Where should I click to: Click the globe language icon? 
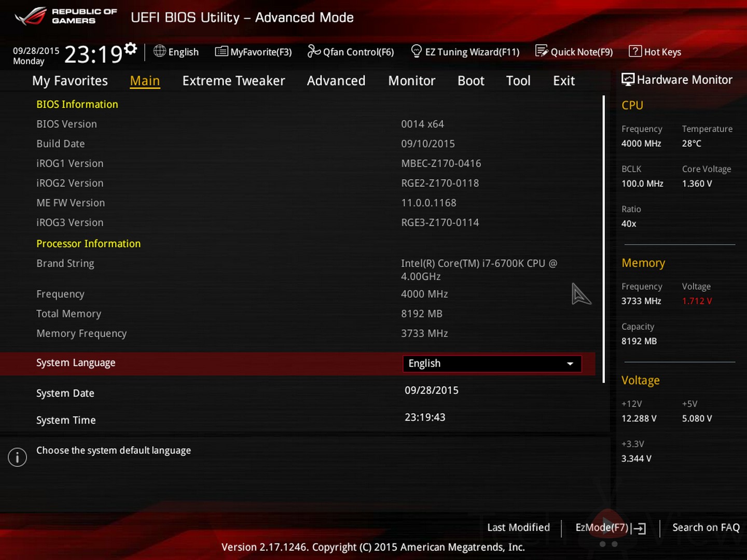[x=160, y=51]
